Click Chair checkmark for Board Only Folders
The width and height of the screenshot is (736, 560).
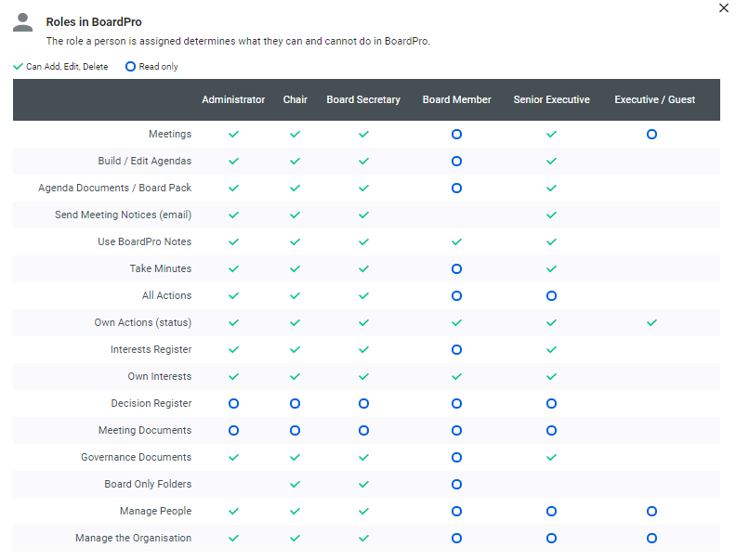pyautogui.click(x=295, y=485)
